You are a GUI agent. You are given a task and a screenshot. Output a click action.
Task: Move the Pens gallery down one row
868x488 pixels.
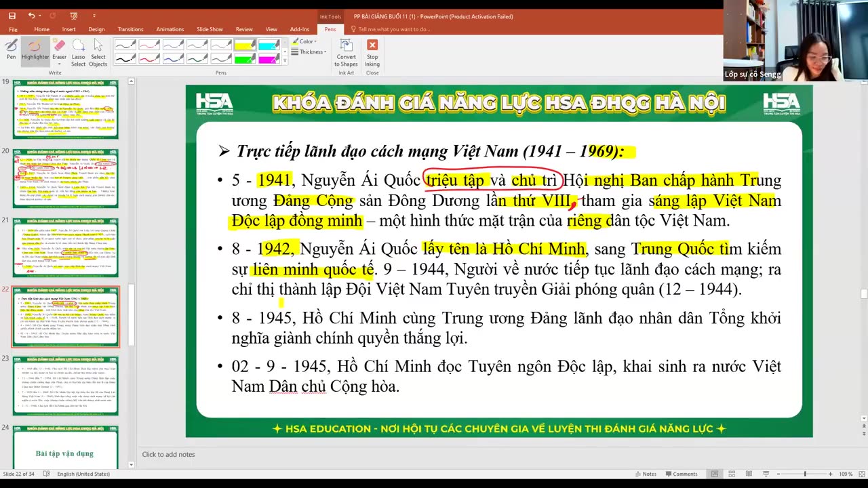click(x=285, y=52)
